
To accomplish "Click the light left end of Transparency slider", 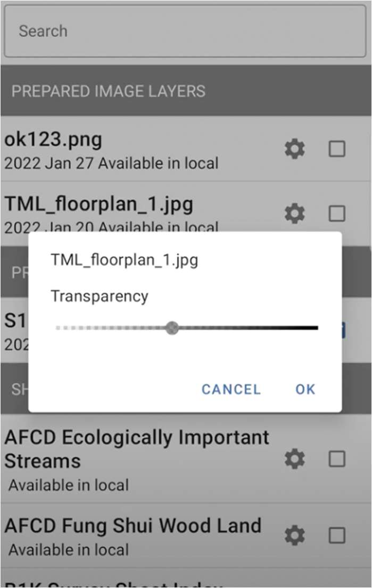I will point(60,328).
